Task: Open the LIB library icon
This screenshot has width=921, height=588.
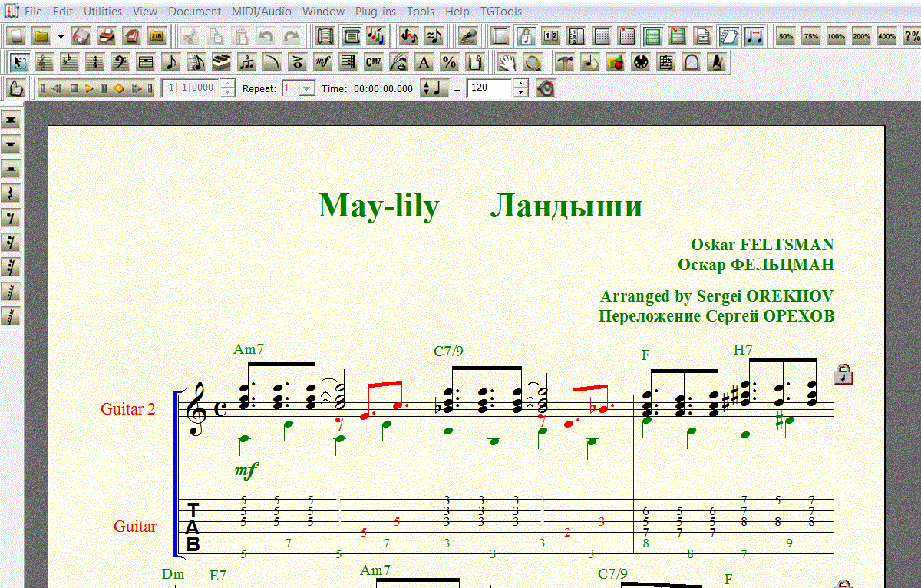Action: [157, 36]
